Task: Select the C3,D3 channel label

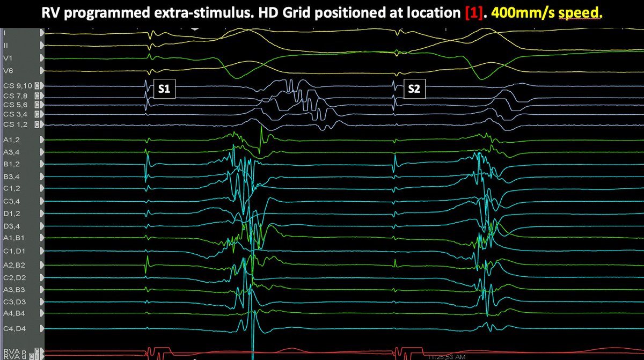Action: point(14,302)
